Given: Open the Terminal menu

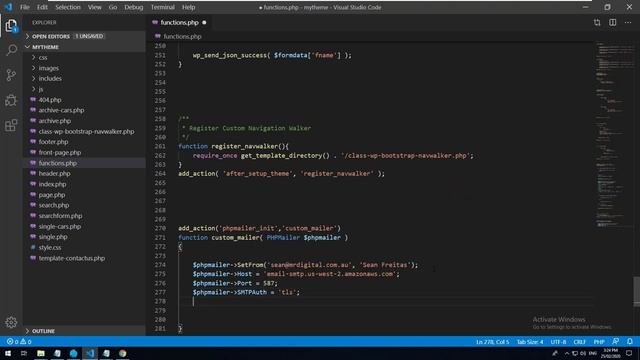Looking at the screenshot, I should coord(163,7).
